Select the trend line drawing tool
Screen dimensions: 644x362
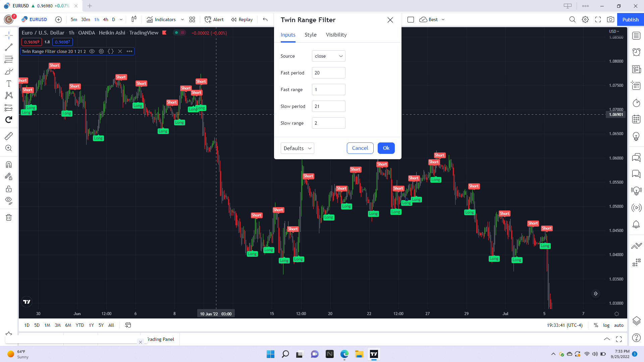pyautogui.click(x=9, y=47)
